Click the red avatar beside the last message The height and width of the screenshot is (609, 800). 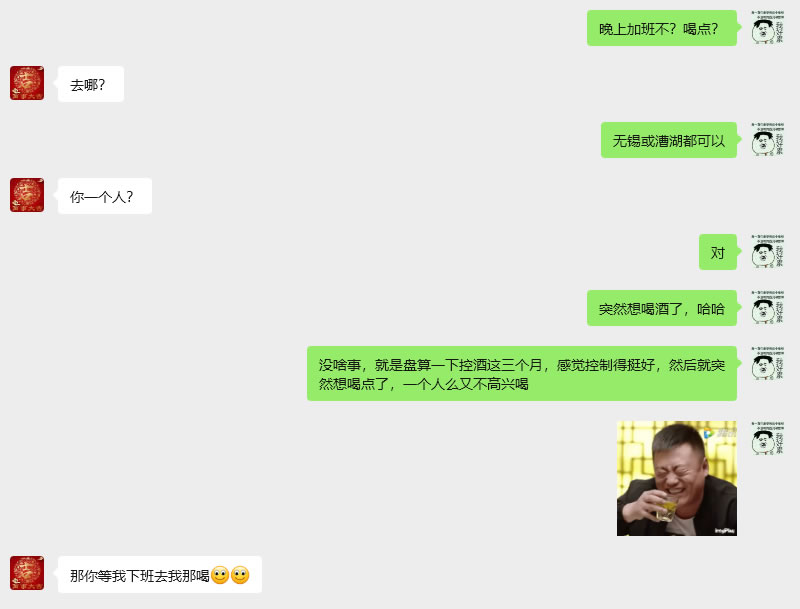point(27,573)
